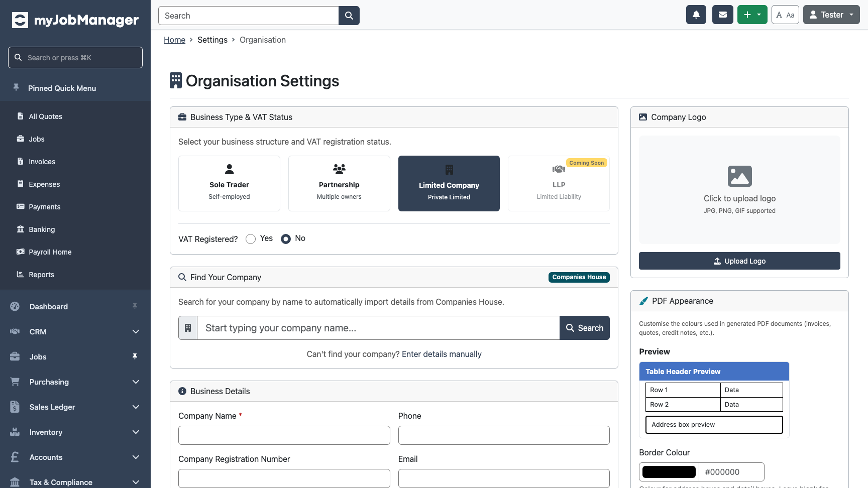Click the image placeholder icon in logo area

tap(740, 176)
